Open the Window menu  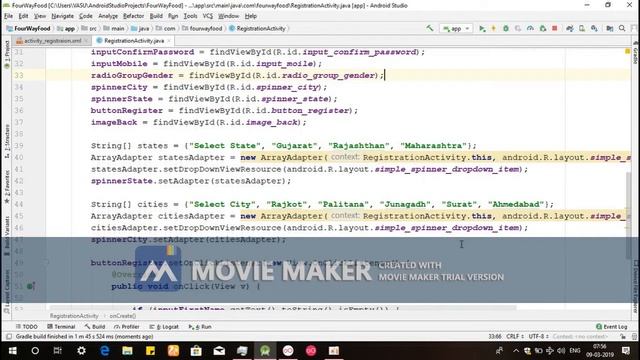(x=229, y=16)
